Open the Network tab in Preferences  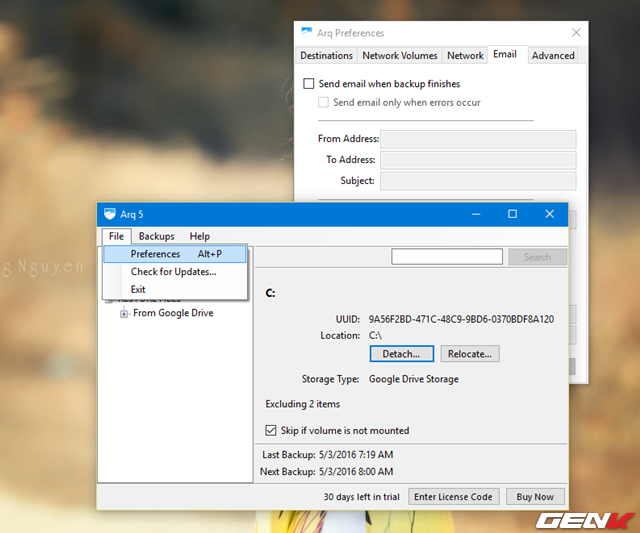pos(465,56)
